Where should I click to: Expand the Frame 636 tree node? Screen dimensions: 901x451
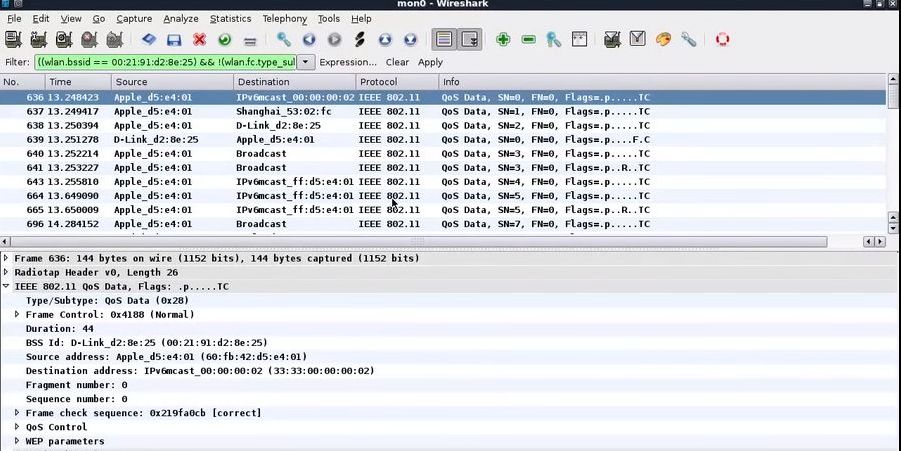(6, 258)
